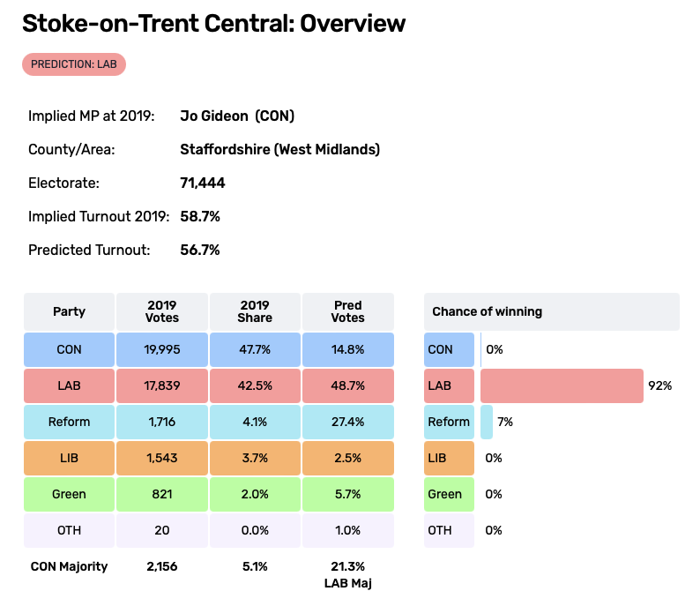Select the Party column header

(x=69, y=311)
